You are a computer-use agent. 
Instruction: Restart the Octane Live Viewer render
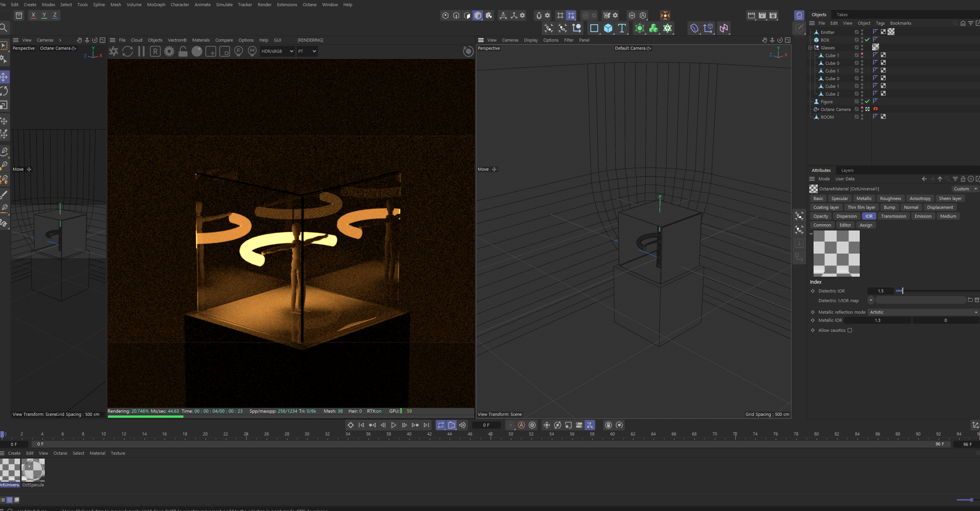127,51
